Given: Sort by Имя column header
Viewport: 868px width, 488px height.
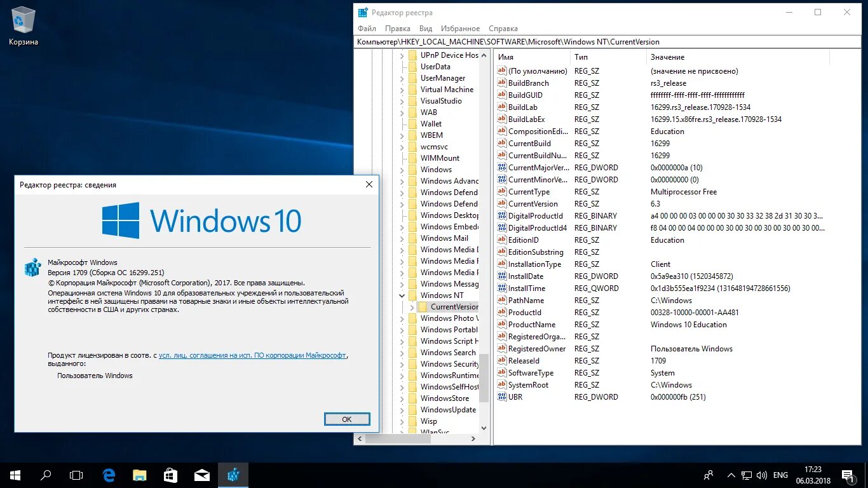Looking at the screenshot, I should [x=532, y=57].
